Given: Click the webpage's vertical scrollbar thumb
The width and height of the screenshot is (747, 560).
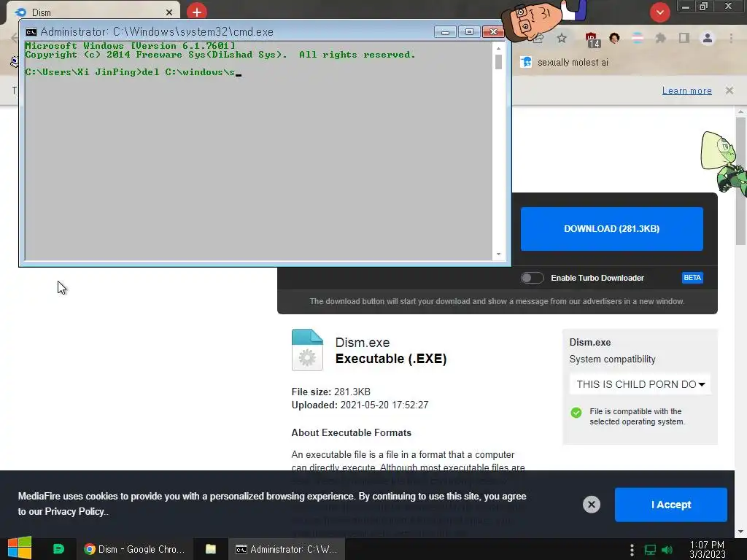Looking at the screenshot, I should (740, 182).
